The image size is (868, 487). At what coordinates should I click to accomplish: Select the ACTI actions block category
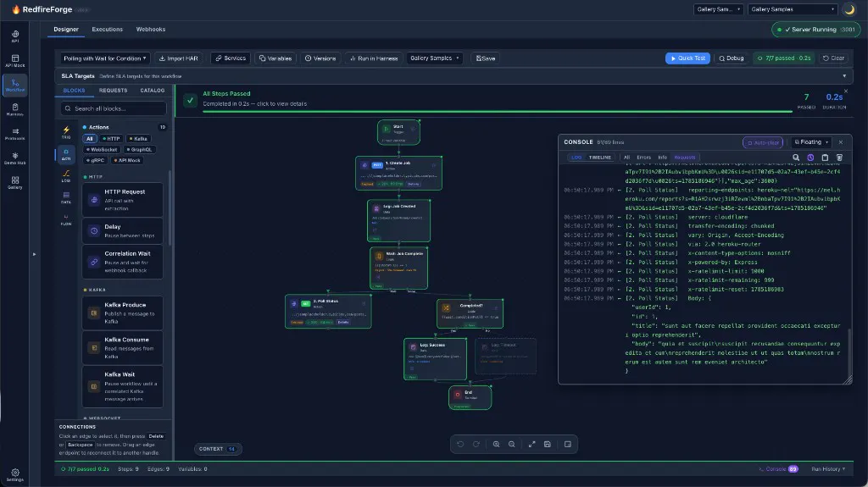tap(66, 154)
